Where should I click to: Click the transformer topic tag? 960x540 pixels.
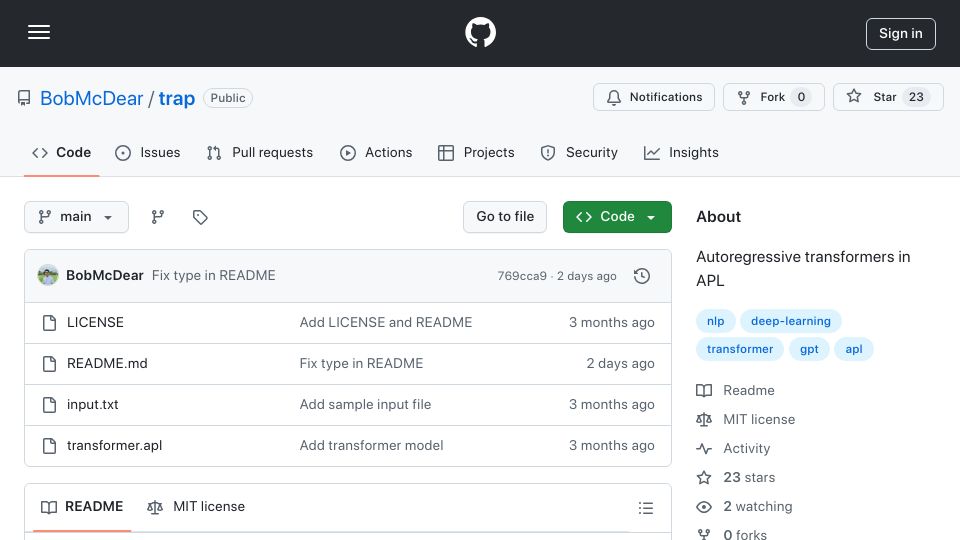point(740,349)
